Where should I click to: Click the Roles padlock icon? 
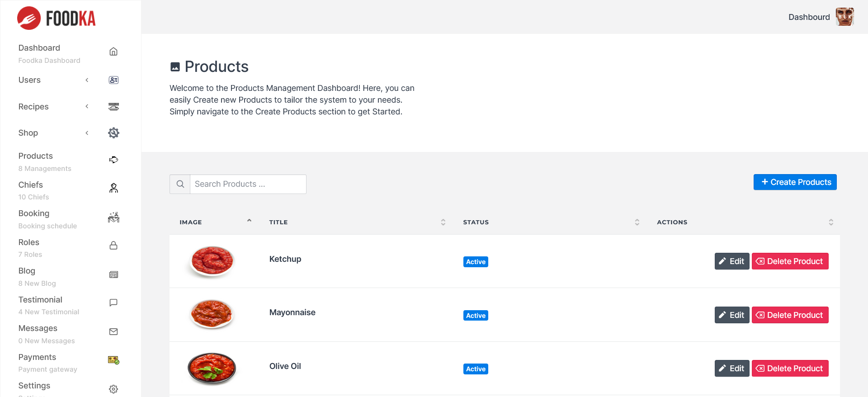coord(113,246)
